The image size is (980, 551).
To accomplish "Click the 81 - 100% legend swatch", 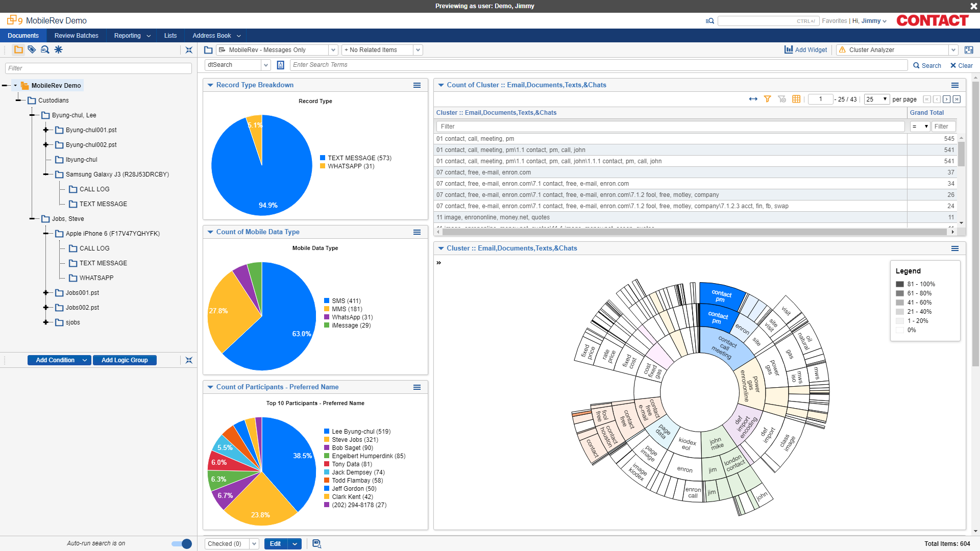I will tap(900, 284).
